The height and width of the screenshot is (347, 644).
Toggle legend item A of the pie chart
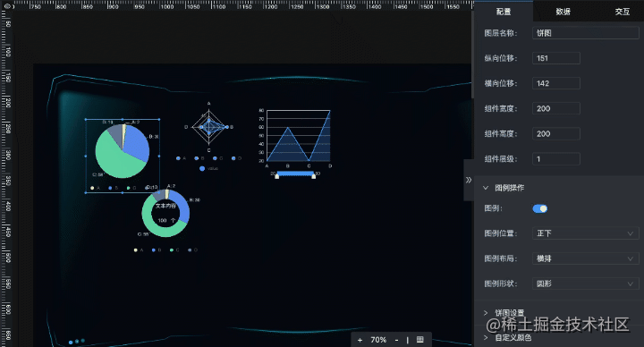click(96, 188)
